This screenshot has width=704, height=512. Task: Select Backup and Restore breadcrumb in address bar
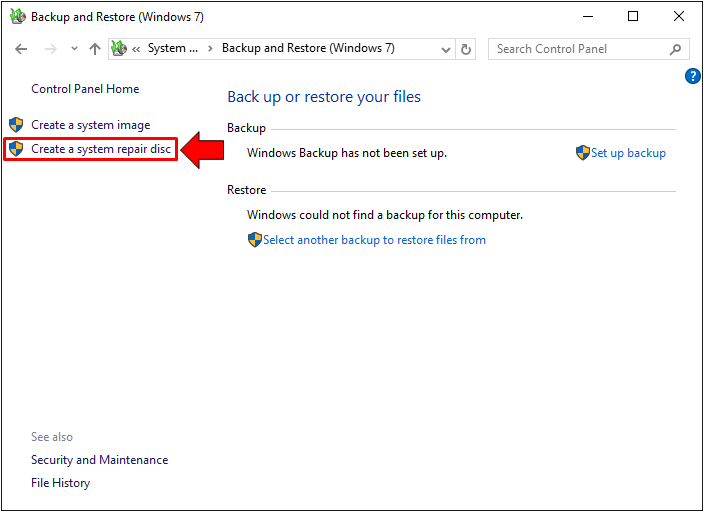[308, 49]
